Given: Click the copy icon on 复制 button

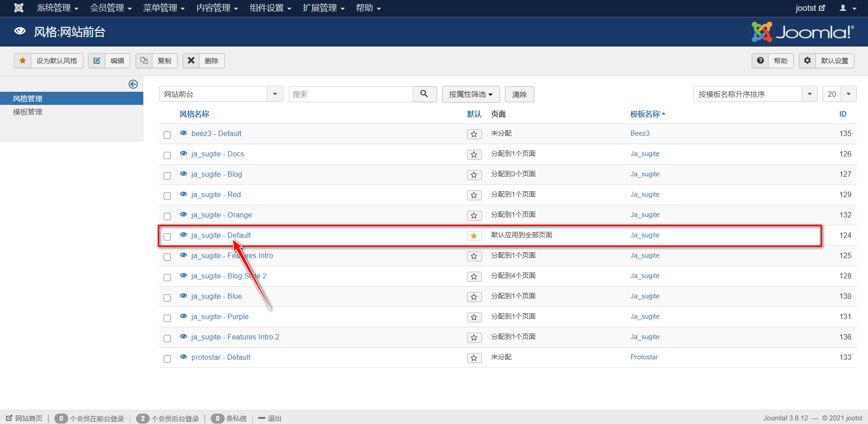Looking at the screenshot, I should click(x=144, y=60).
